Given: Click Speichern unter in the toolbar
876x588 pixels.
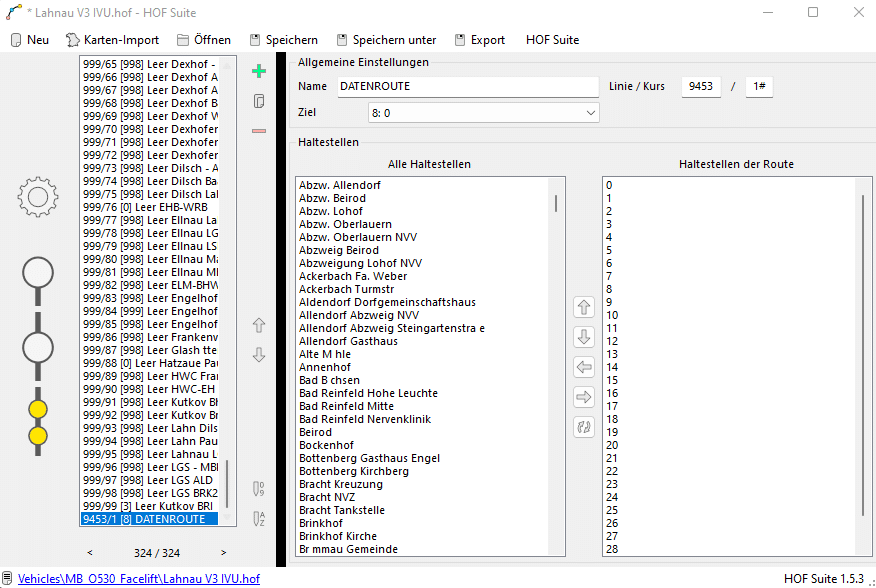Looking at the screenshot, I should tap(385, 40).
